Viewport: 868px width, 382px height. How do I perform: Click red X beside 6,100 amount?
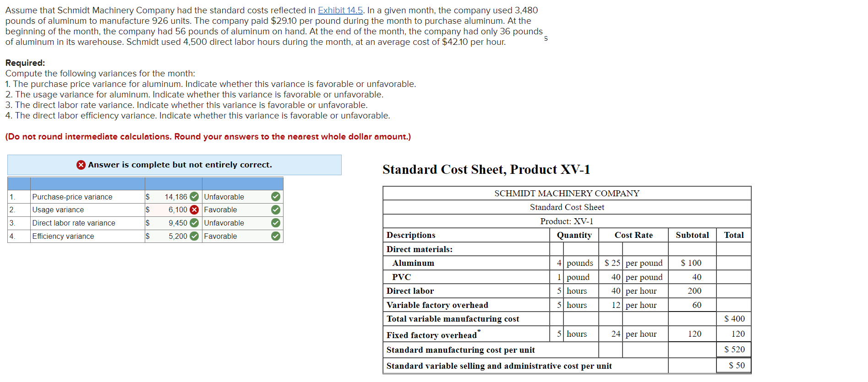[194, 210]
